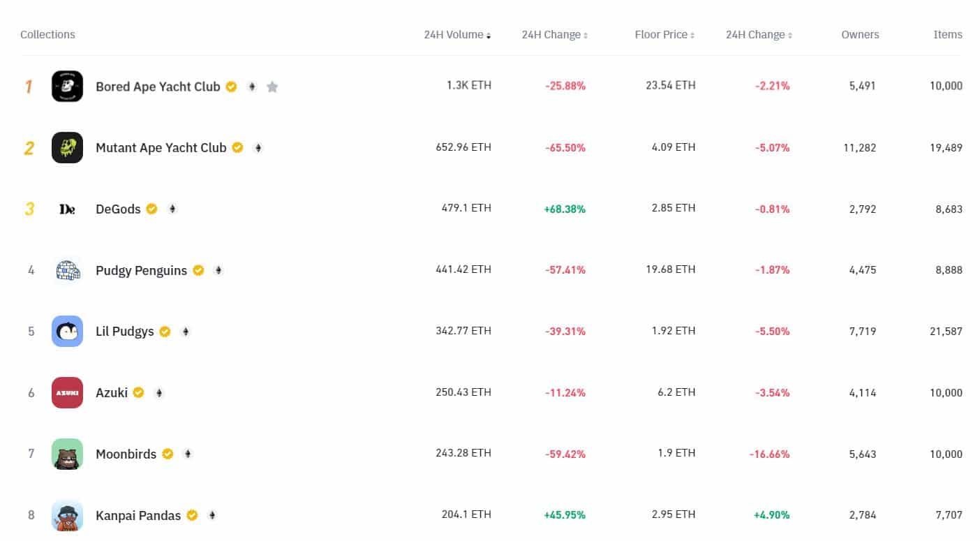Image resolution: width=980 pixels, height=541 pixels.
Task: Sort by volume 24H Change column
Action: tap(555, 35)
